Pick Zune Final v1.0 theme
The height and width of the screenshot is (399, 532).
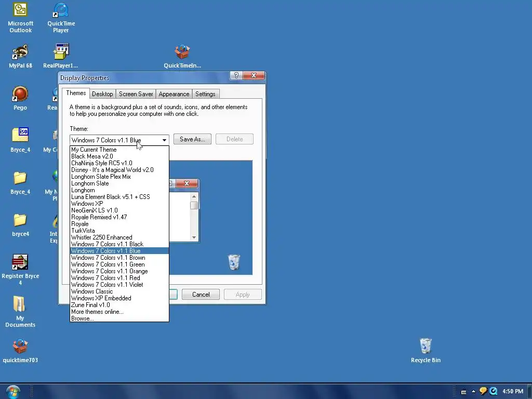(119, 305)
